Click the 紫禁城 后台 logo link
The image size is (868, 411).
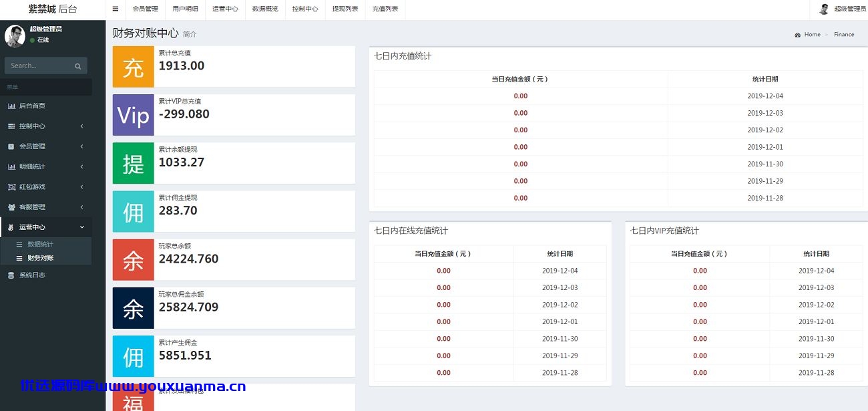[53, 9]
